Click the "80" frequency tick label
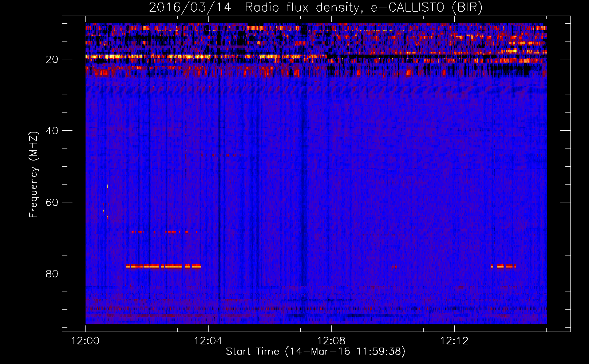 (x=52, y=274)
